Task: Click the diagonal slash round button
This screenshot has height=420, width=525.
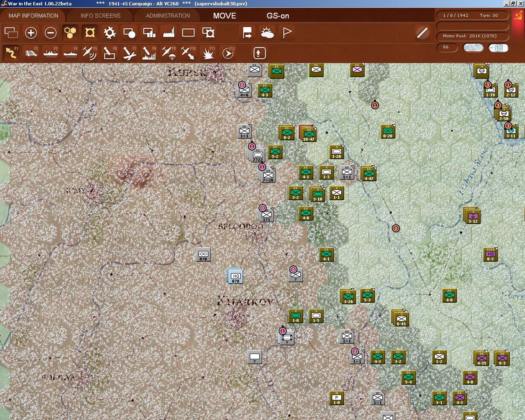Action: tap(422, 32)
